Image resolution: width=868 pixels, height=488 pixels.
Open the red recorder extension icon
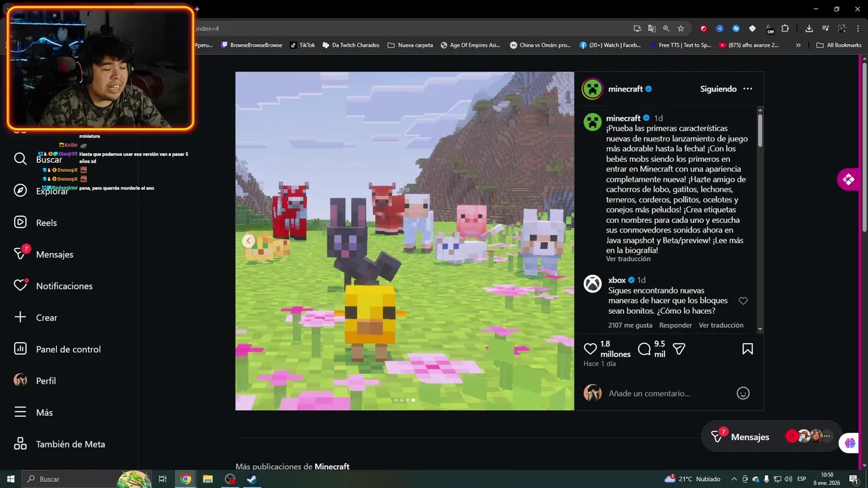click(703, 28)
